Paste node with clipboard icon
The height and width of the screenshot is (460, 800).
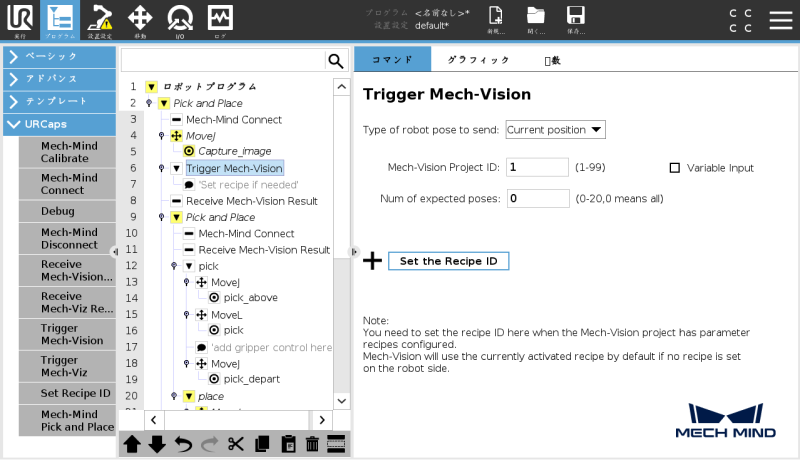288,444
